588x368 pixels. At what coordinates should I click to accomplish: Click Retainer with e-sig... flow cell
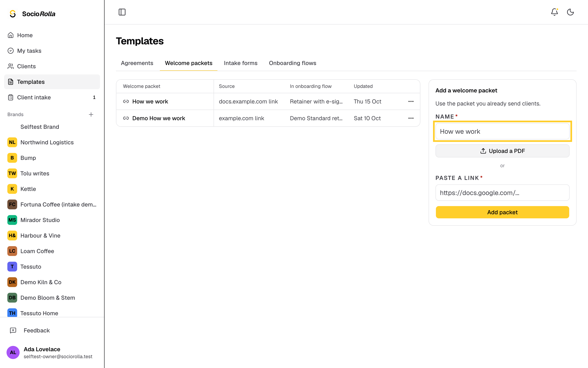316,101
